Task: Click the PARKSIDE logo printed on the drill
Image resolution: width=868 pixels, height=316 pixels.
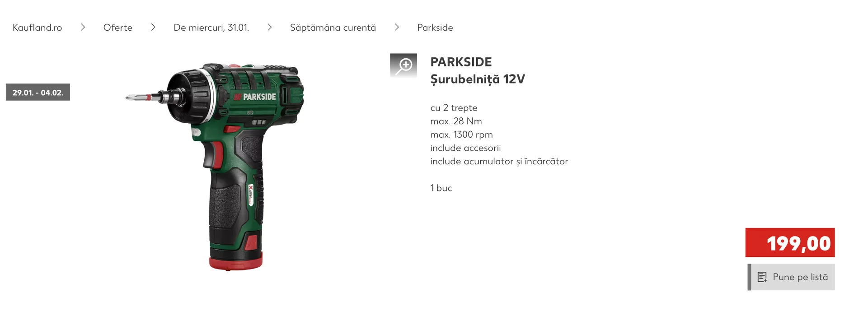Action: pyautogui.click(x=255, y=97)
